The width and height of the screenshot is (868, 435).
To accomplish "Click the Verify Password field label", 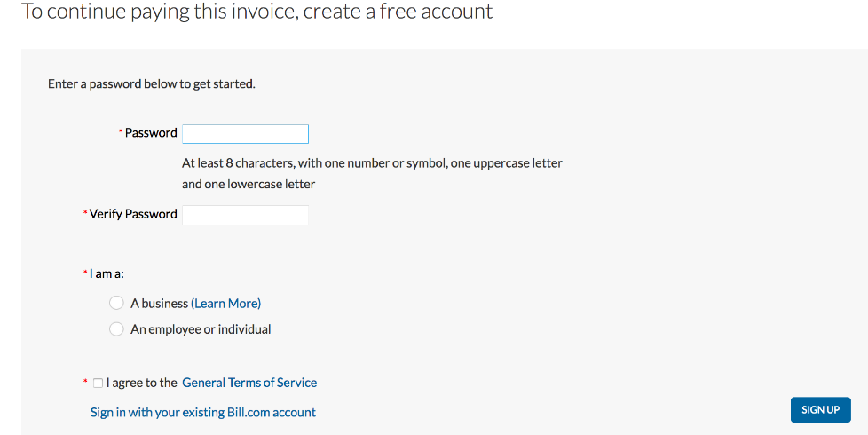I will point(133,214).
